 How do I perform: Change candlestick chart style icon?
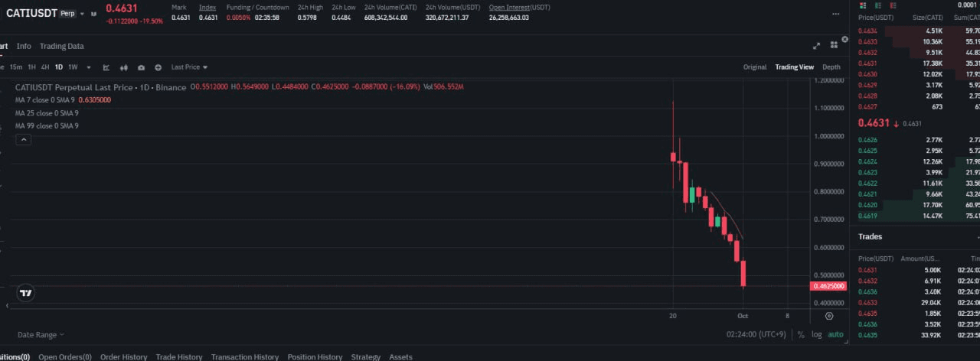point(123,67)
